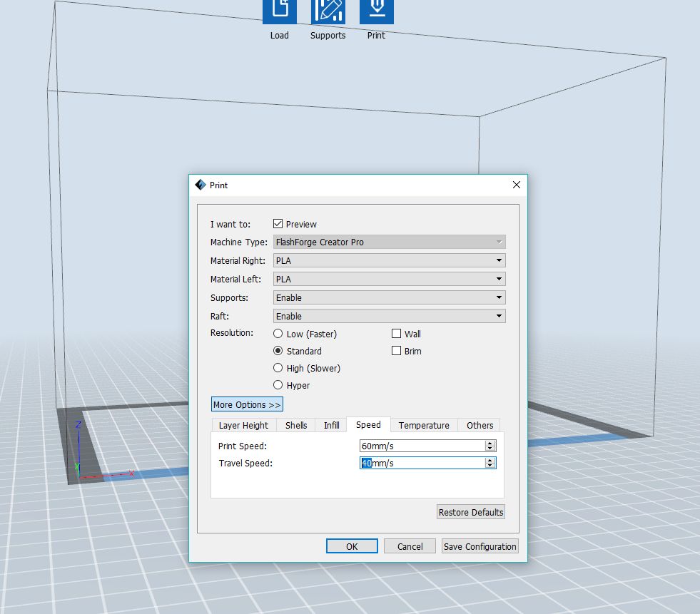Open the Temperature tab
Screen dimensions: 700x614
point(424,425)
